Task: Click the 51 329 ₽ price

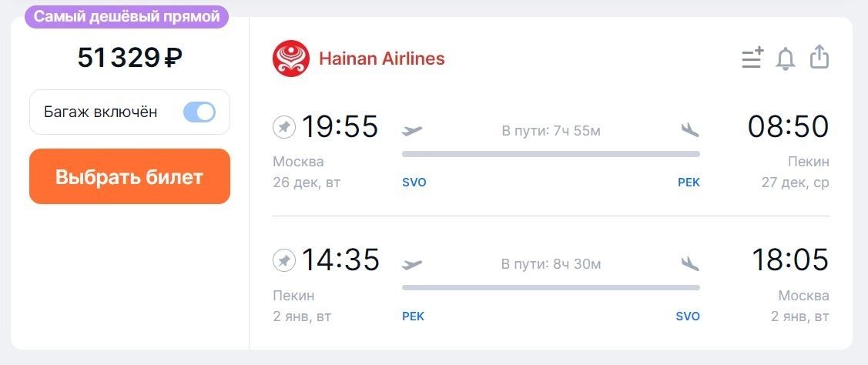Action: click(129, 58)
